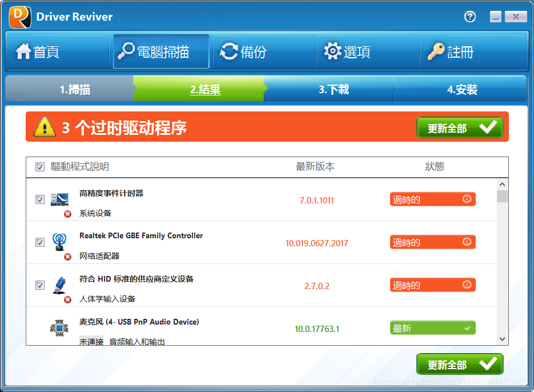Click the bottom 更新全部 button

[x=460, y=364]
